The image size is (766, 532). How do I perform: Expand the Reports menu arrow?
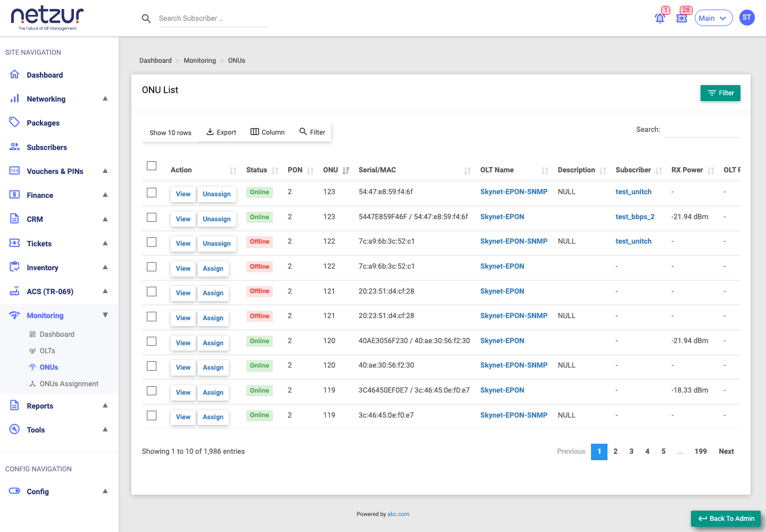coord(105,405)
